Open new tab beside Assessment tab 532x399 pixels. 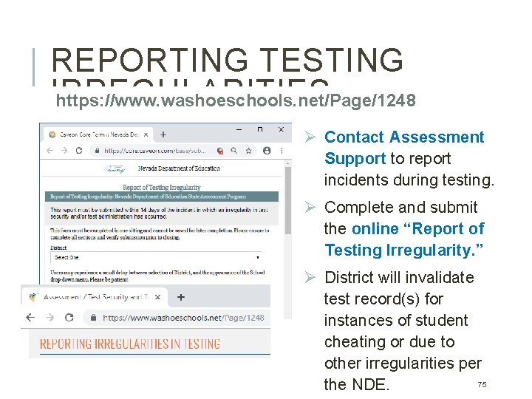click(x=181, y=297)
